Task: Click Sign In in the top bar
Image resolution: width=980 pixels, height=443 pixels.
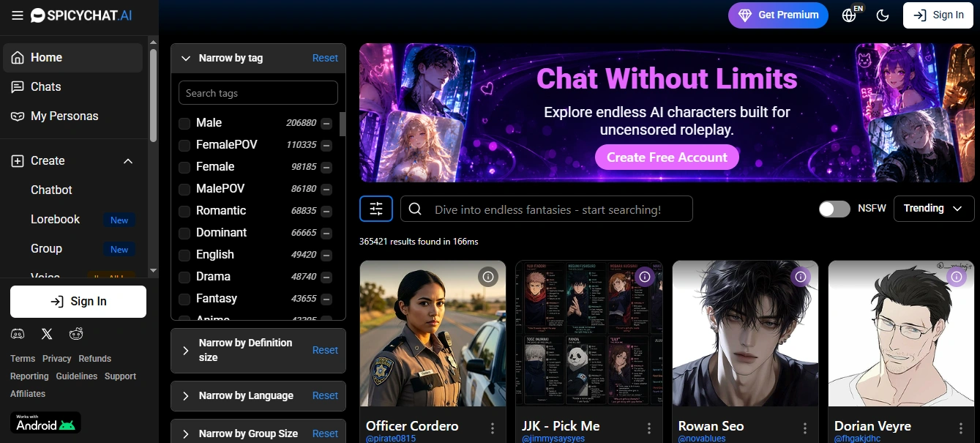Action: (x=938, y=15)
